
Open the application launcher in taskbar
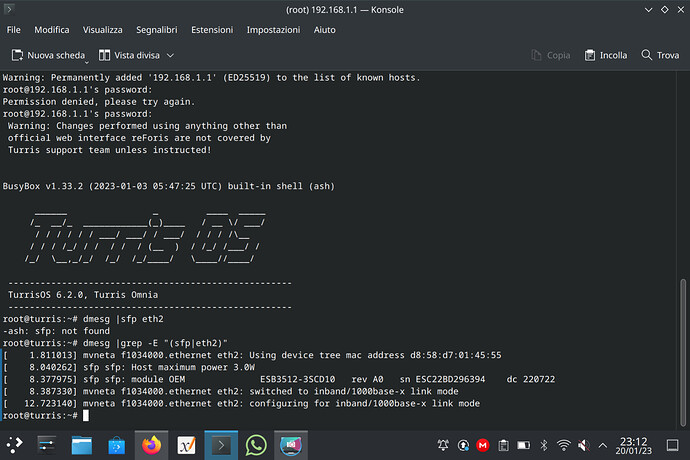click(15, 445)
